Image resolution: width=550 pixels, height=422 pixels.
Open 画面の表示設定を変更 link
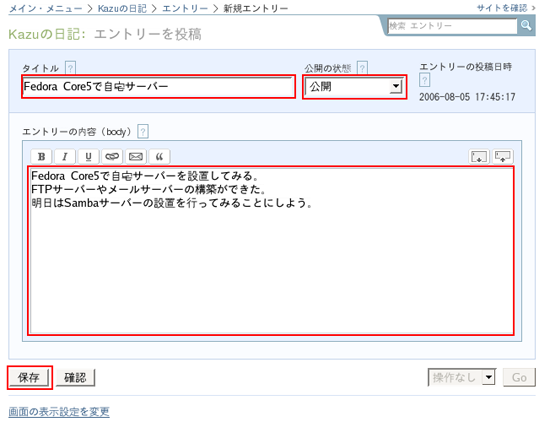point(59,411)
